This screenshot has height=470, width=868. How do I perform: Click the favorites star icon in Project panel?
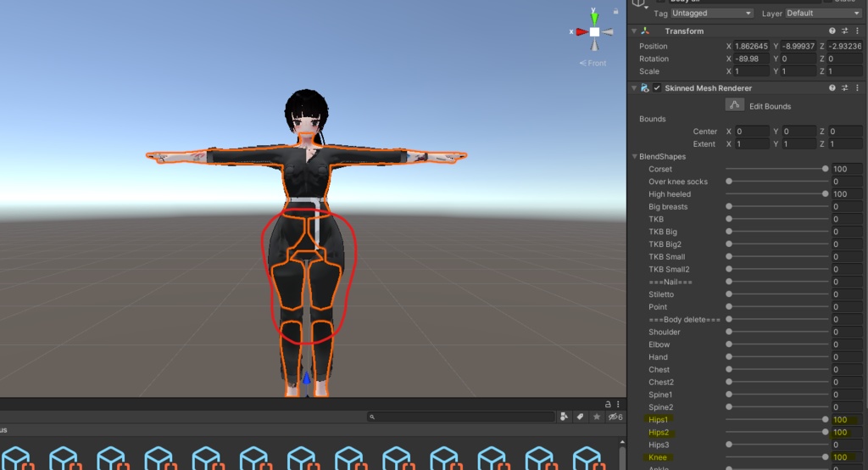[x=597, y=417]
